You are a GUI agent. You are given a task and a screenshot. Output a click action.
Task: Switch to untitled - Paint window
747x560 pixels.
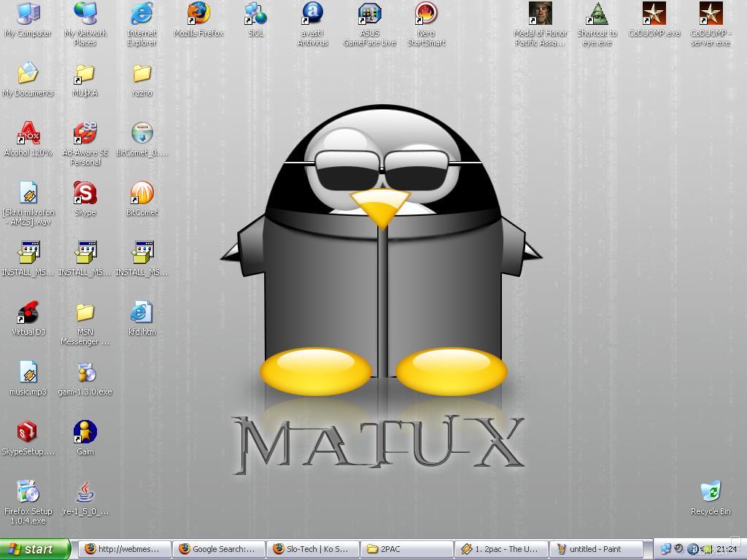[595, 549]
